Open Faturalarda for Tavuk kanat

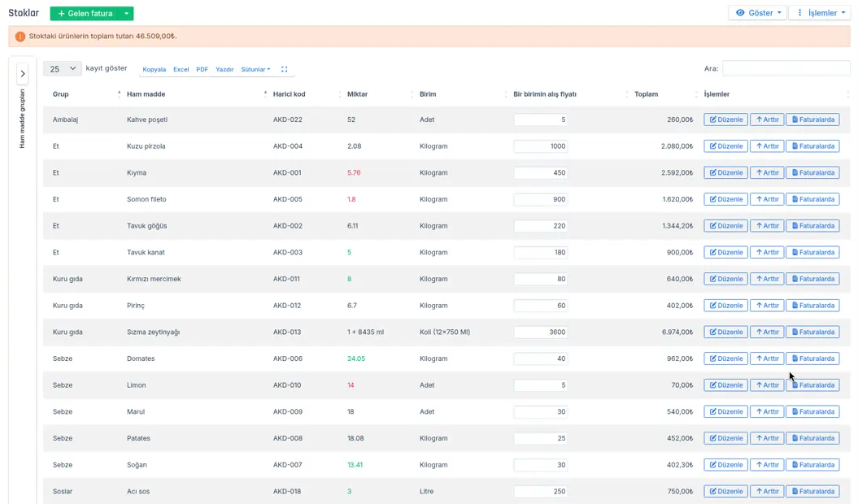[x=812, y=252]
